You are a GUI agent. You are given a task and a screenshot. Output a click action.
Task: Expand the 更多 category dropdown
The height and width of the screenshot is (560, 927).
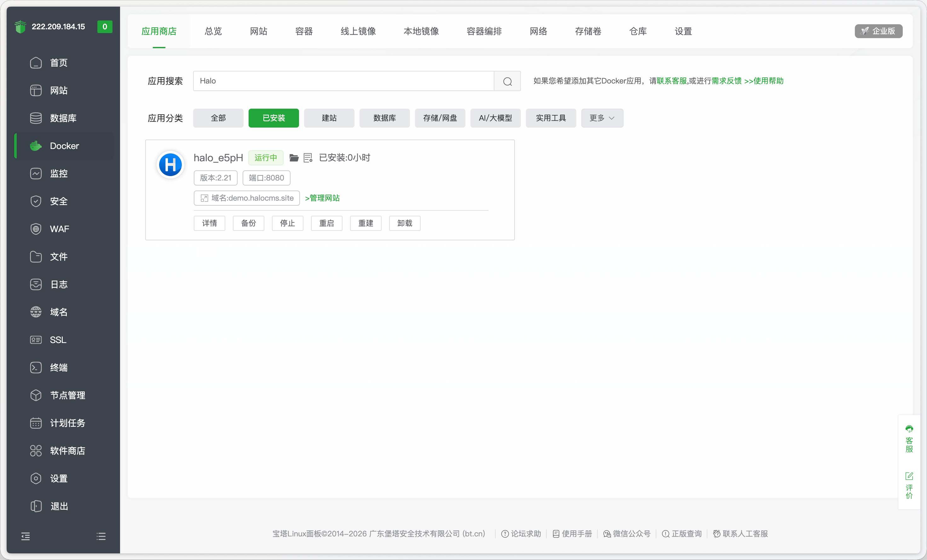(x=601, y=118)
